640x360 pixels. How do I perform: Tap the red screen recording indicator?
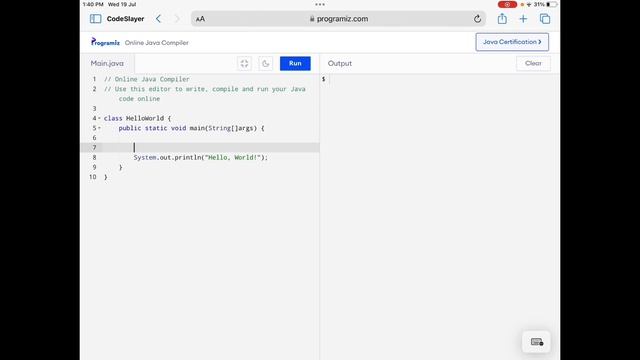(x=507, y=4)
